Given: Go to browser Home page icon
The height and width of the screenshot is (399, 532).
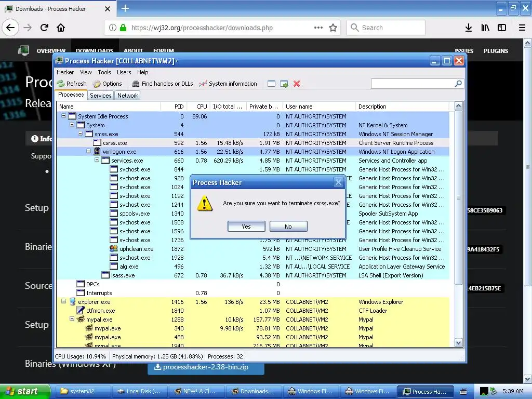Looking at the screenshot, I should 61,28.
